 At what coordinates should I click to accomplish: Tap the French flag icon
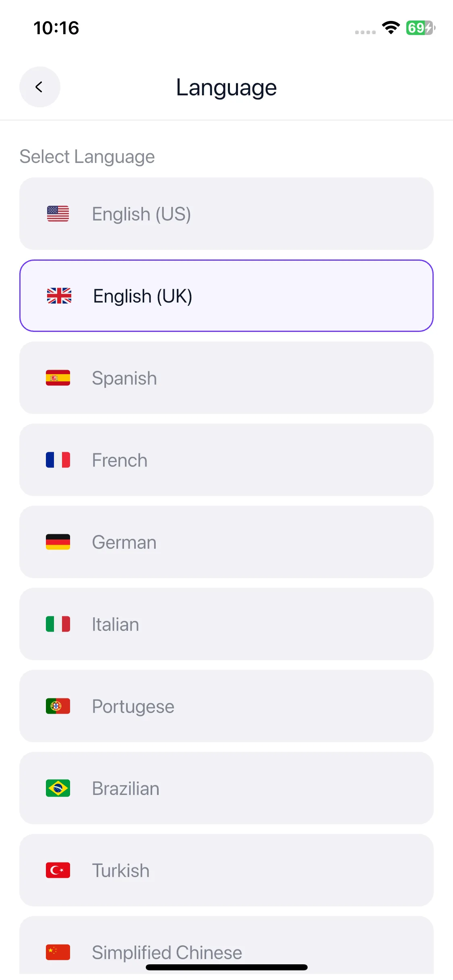coord(58,460)
